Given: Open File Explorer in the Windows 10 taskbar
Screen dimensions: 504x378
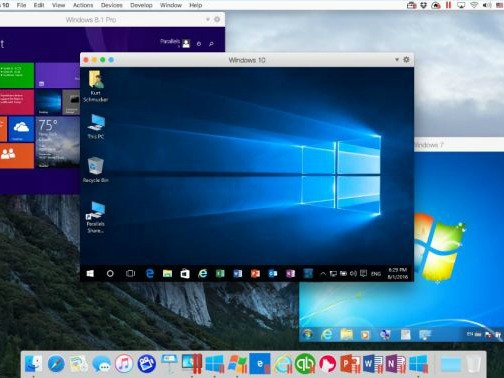Looking at the screenshot, I should (167, 274).
